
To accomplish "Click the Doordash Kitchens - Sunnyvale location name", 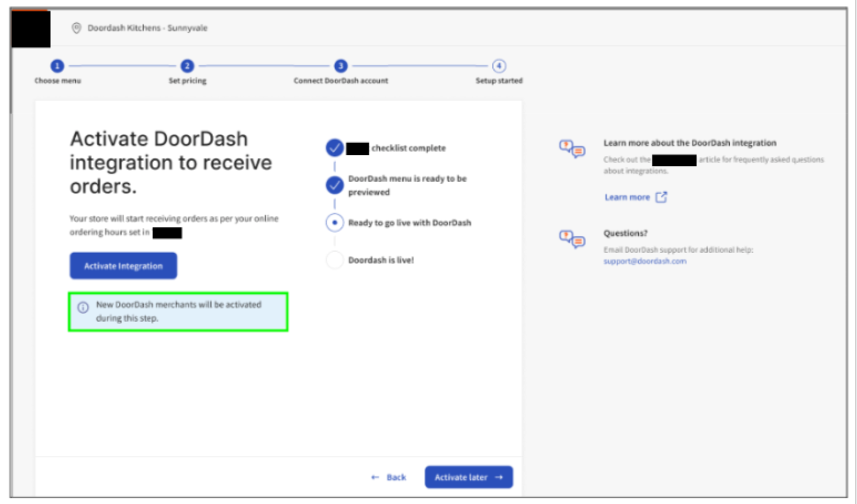I will 147,28.
